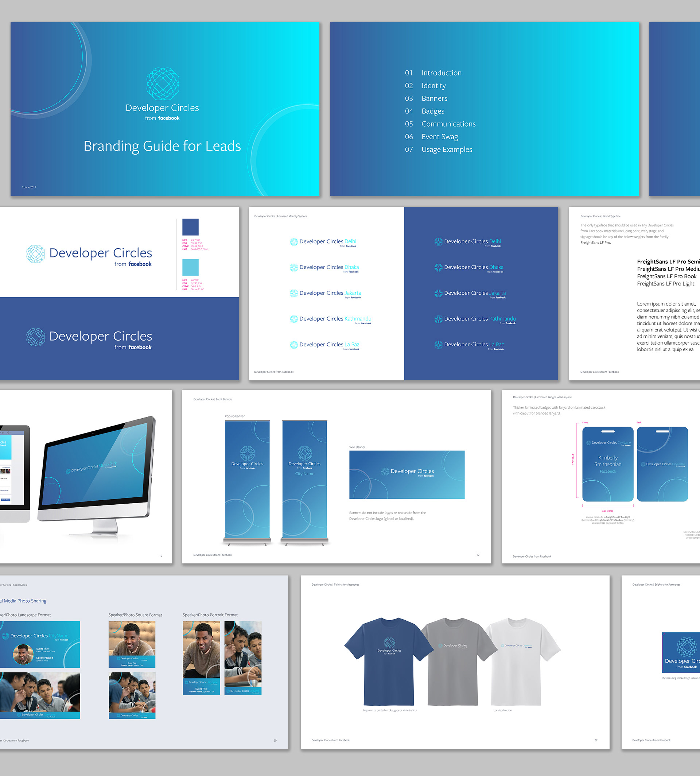This screenshot has height=776, width=700.
Task: Select '01 Introduction' in the contents list
Action: (x=433, y=73)
